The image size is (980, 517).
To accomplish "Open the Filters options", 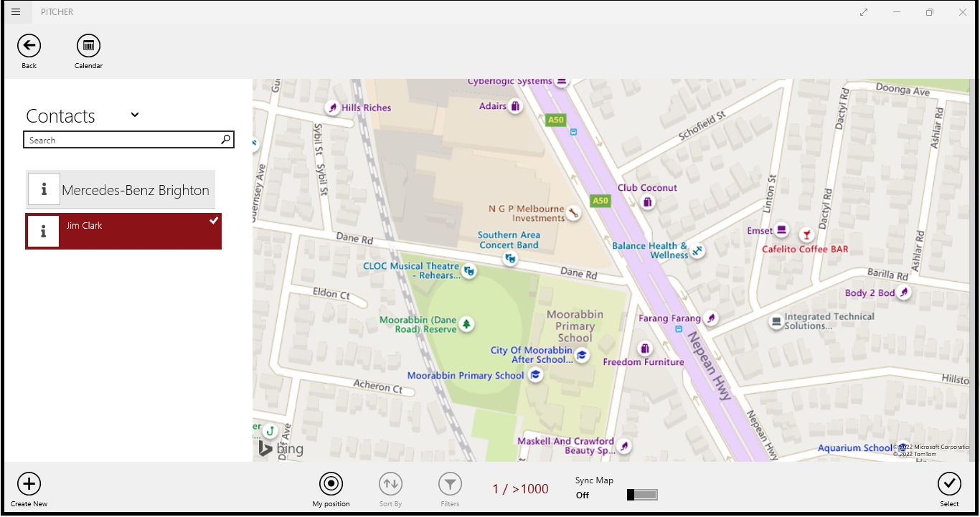I will coord(450,484).
